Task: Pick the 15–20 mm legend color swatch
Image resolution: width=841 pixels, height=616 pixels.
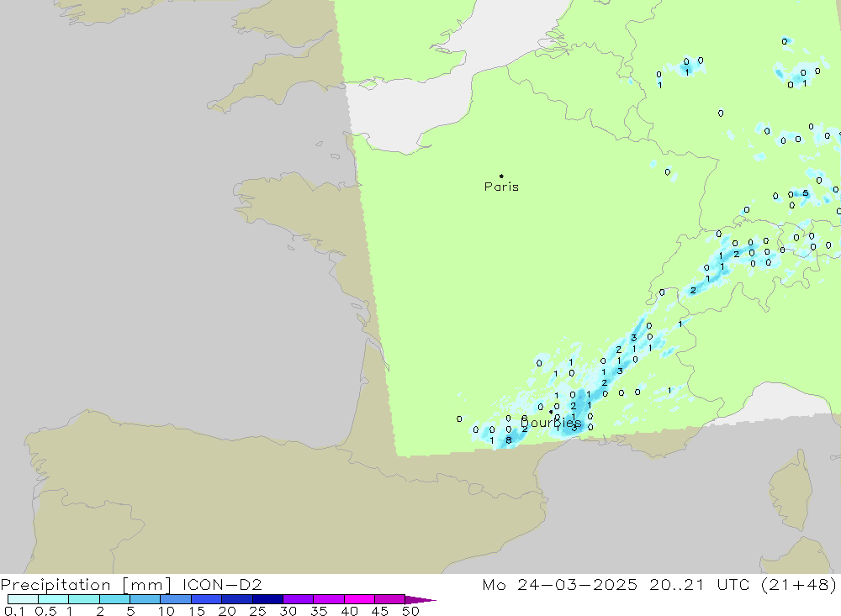Action: [207, 599]
